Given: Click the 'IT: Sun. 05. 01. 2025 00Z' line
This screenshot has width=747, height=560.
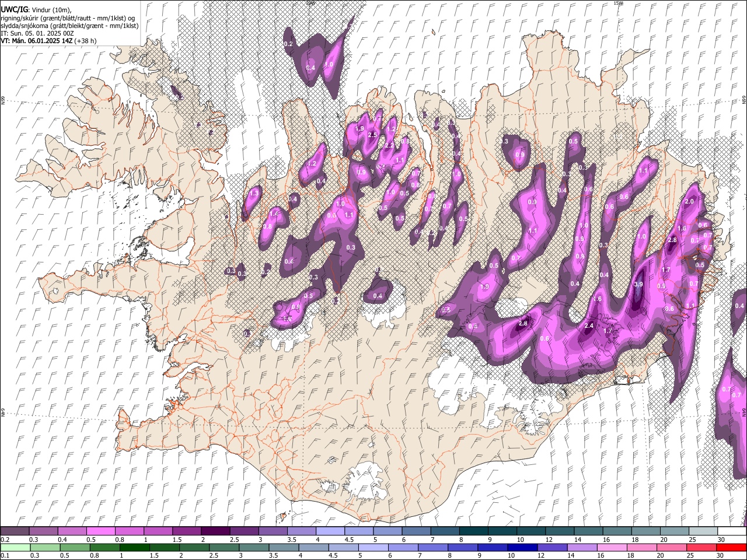Looking at the screenshot, I should (x=37, y=33).
